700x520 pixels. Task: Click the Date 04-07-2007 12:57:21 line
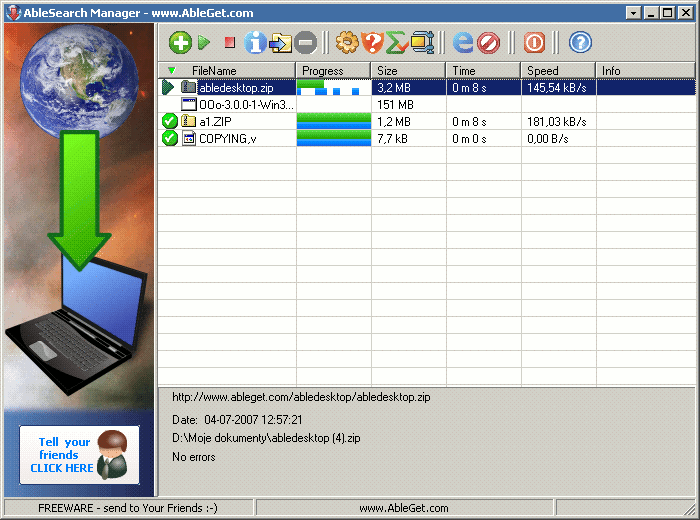click(x=237, y=420)
